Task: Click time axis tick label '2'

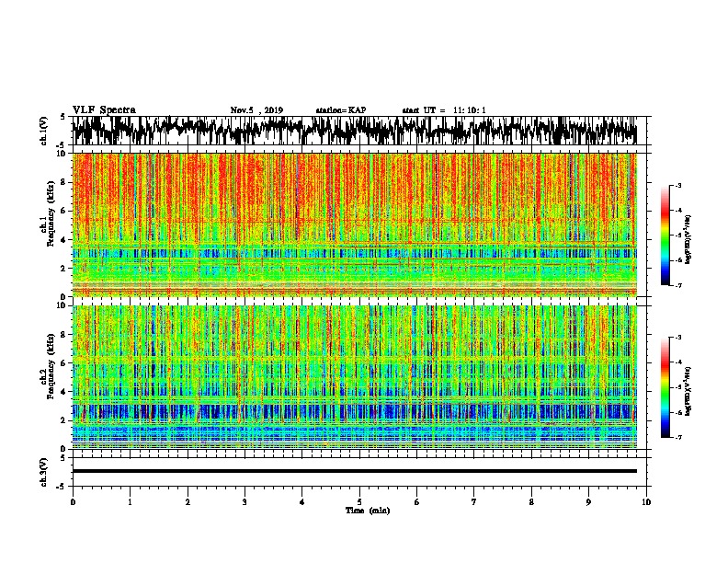Action: click(x=188, y=502)
